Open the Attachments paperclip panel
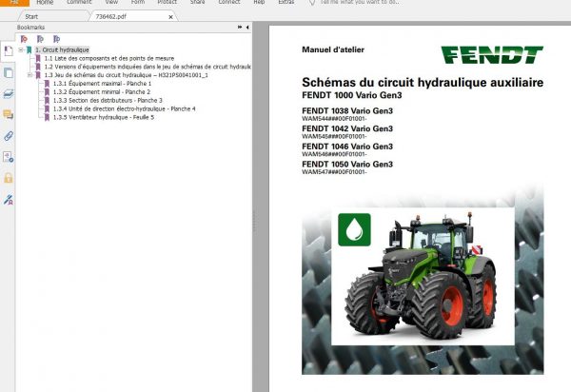 click(x=8, y=136)
